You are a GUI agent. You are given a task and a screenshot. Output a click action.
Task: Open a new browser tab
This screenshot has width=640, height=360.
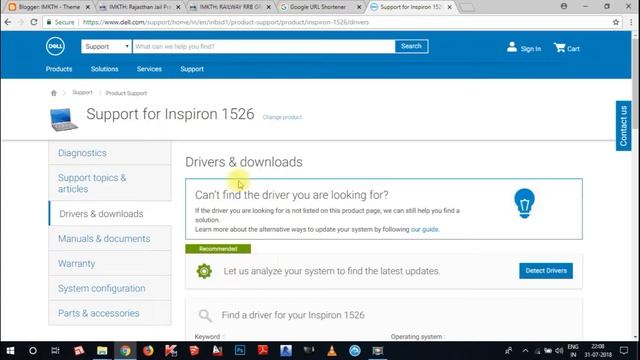pyautogui.click(x=467, y=7)
